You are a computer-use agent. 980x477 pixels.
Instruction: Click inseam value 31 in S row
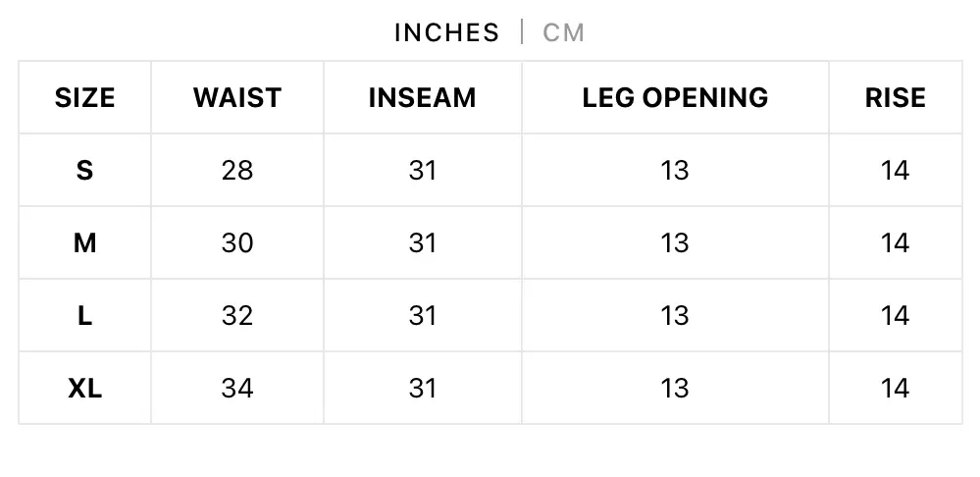pos(422,170)
